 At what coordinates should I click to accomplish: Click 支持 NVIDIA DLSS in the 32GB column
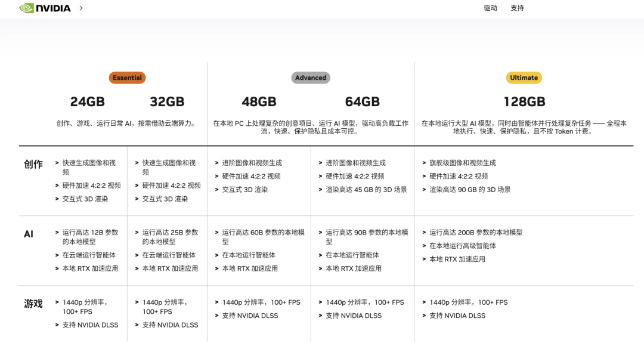point(170,325)
